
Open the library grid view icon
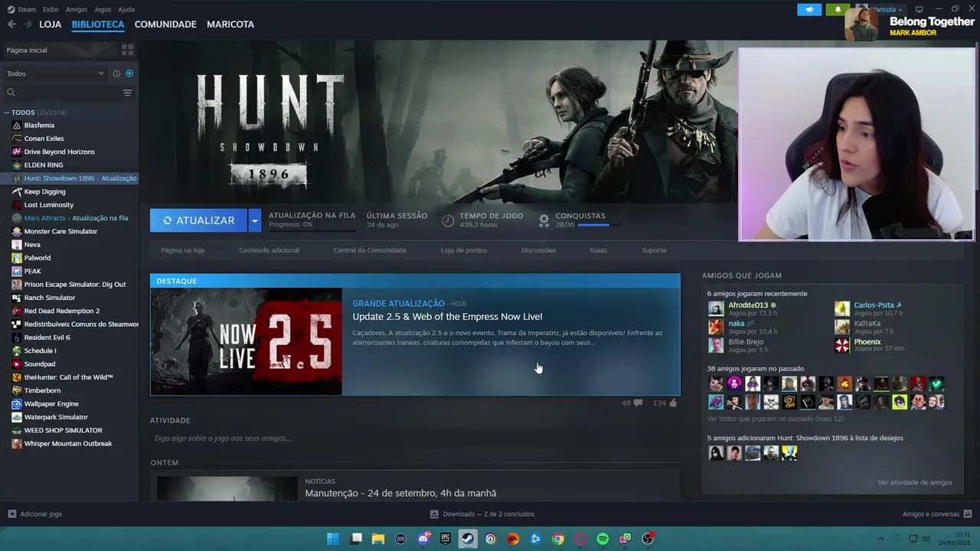[x=127, y=50]
